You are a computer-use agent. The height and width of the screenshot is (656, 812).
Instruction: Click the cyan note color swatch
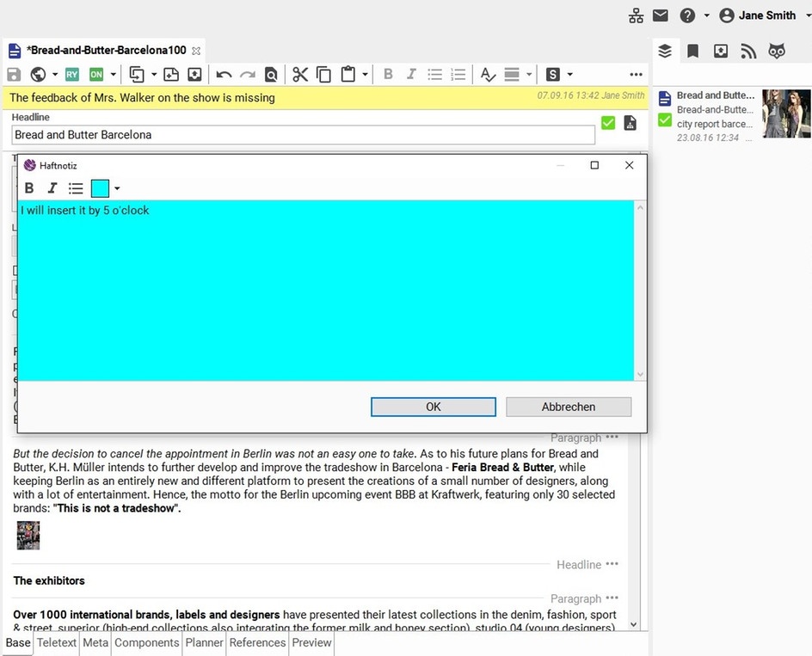100,188
